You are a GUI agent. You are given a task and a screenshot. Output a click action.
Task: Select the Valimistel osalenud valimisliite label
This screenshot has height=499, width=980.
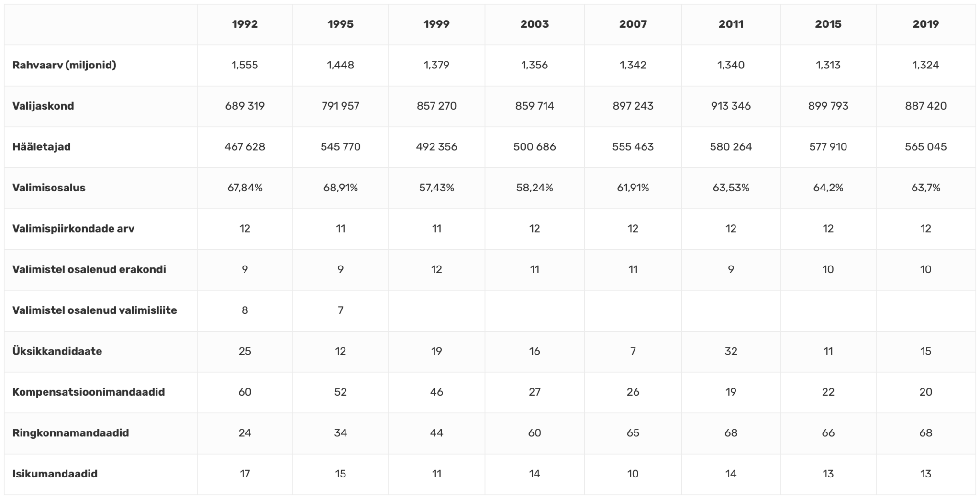pyautogui.click(x=95, y=310)
